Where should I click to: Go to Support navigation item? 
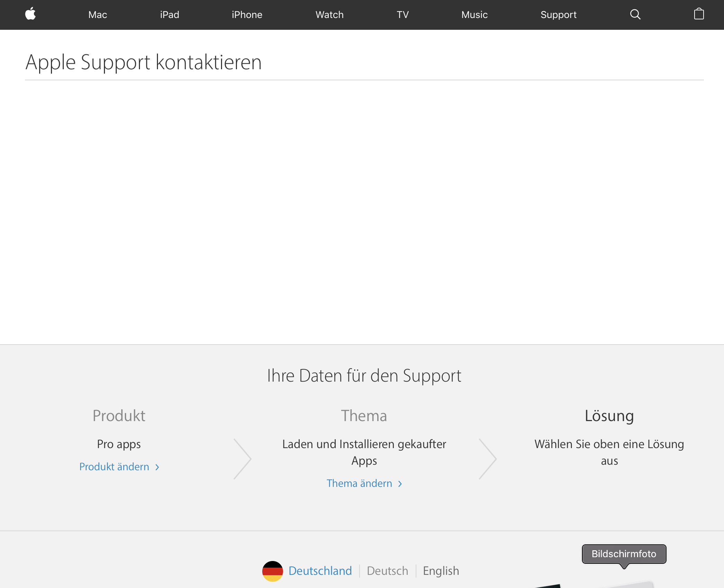(558, 15)
